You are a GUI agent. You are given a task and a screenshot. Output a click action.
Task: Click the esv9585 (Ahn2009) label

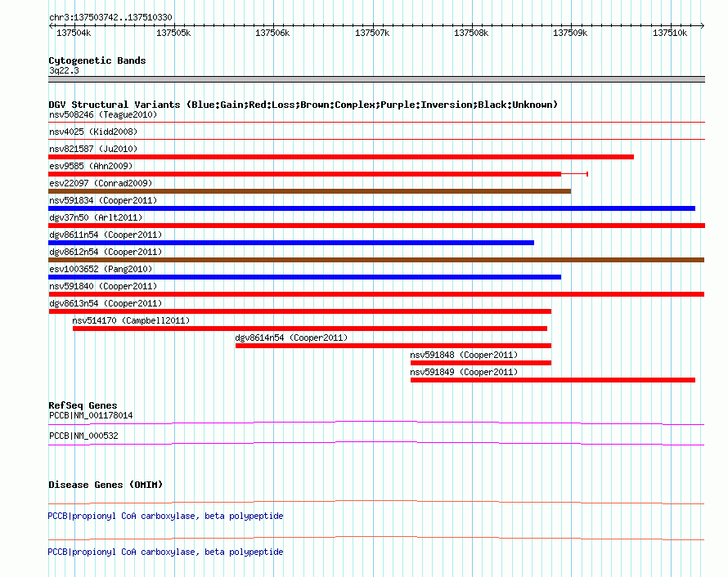click(x=91, y=166)
